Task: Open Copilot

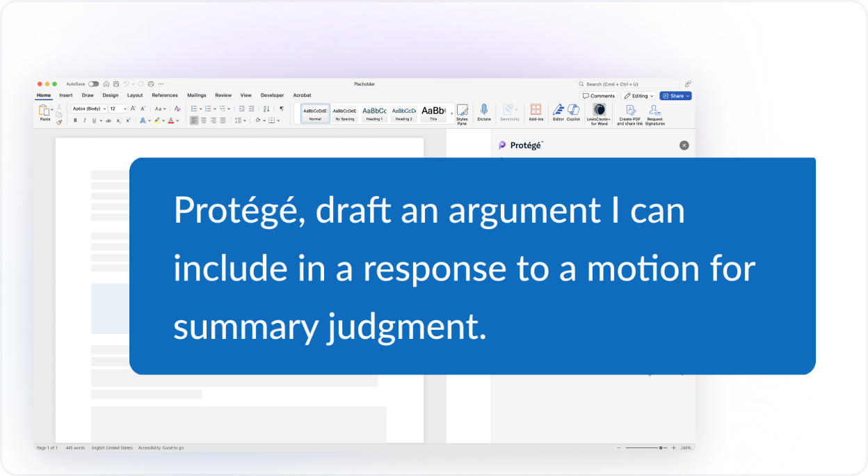Action: [x=573, y=112]
